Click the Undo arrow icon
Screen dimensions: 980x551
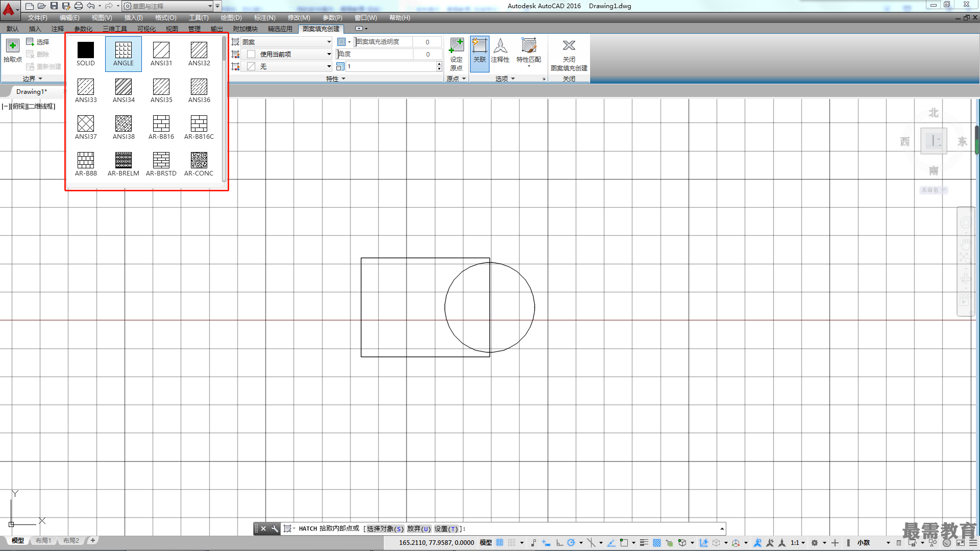(91, 6)
